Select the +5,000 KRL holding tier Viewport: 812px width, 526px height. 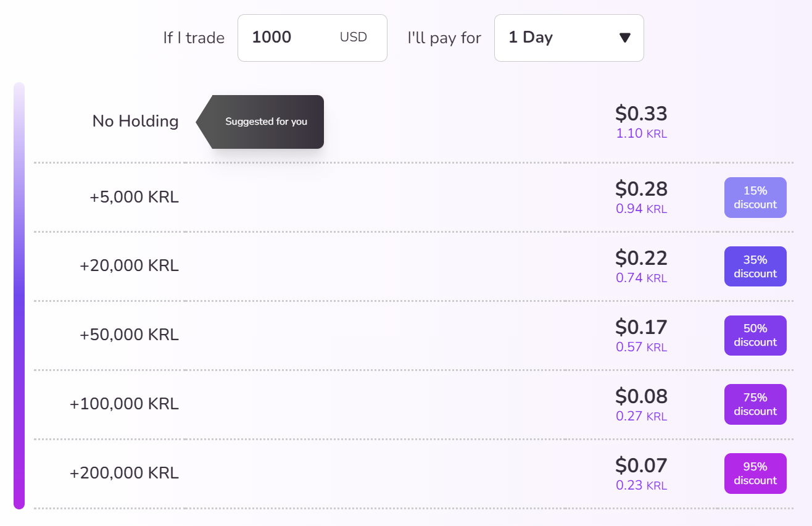click(x=134, y=198)
